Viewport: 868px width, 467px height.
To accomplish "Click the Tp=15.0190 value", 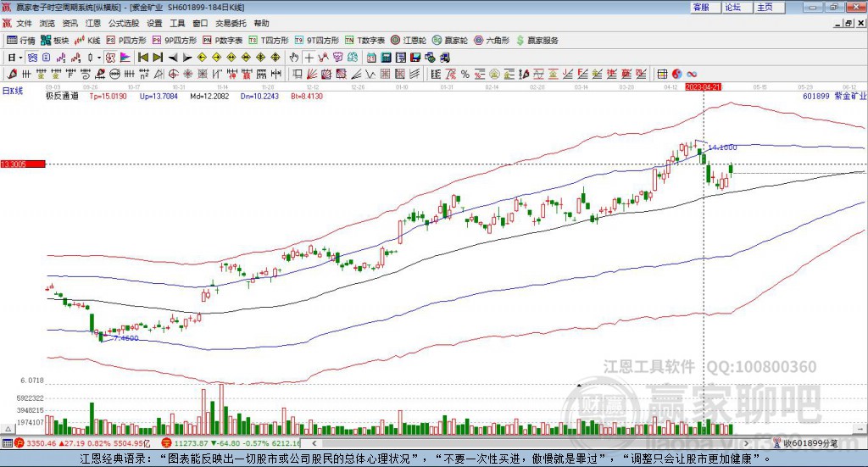I will click(108, 97).
